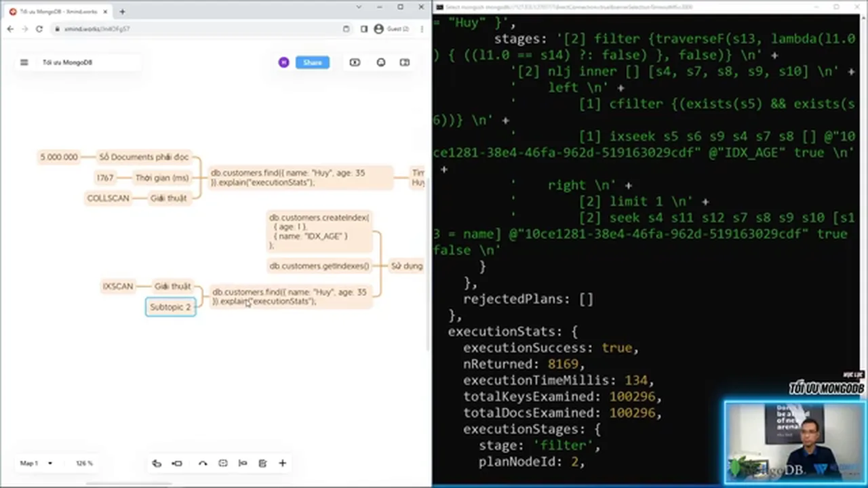The image size is (868, 488).
Task: Select the Thời gian (ms) topic
Action: (162, 178)
